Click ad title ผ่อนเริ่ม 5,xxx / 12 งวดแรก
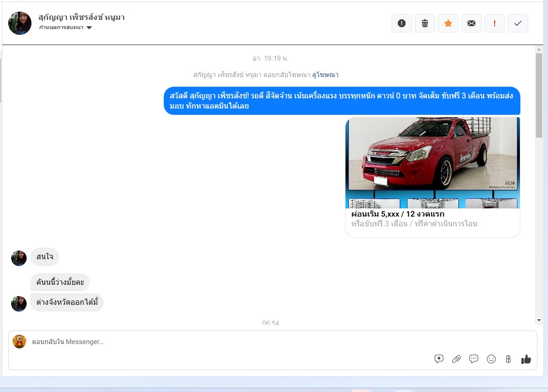 [398, 214]
